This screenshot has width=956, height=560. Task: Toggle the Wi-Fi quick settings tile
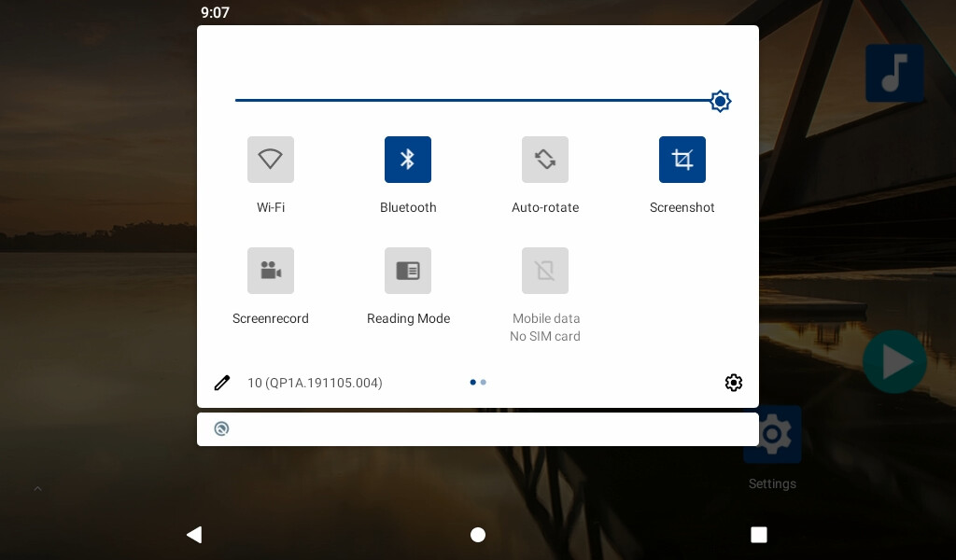pyautogui.click(x=271, y=160)
